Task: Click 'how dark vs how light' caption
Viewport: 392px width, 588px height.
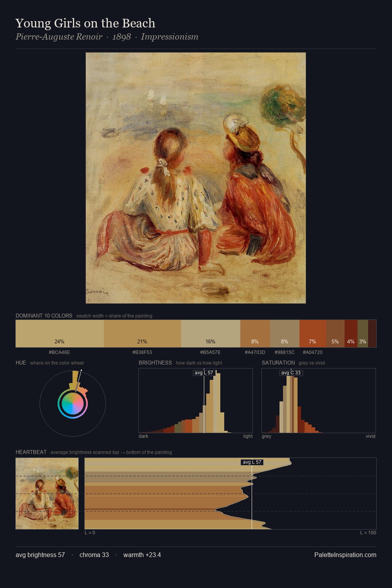Action: tap(199, 363)
